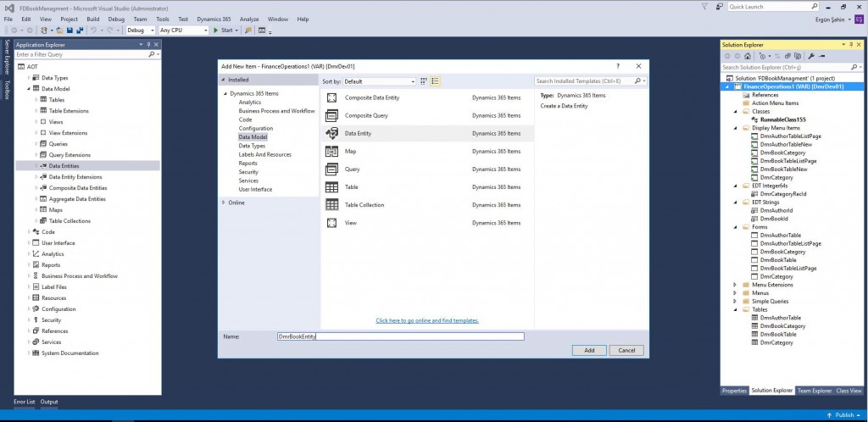Open the Sort by Default dropdown
The height and width of the screenshot is (422, 868).
pyautogui.click(x=379, y=81)
